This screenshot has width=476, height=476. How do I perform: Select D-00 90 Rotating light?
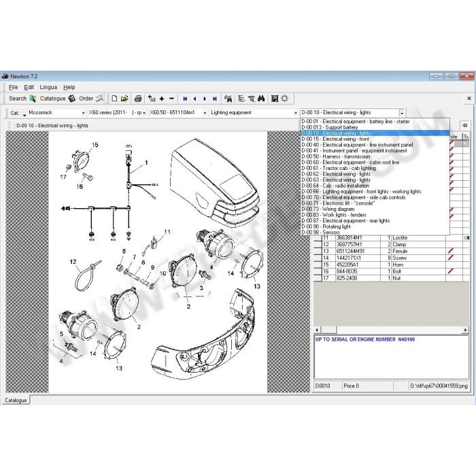pos(375,226)
